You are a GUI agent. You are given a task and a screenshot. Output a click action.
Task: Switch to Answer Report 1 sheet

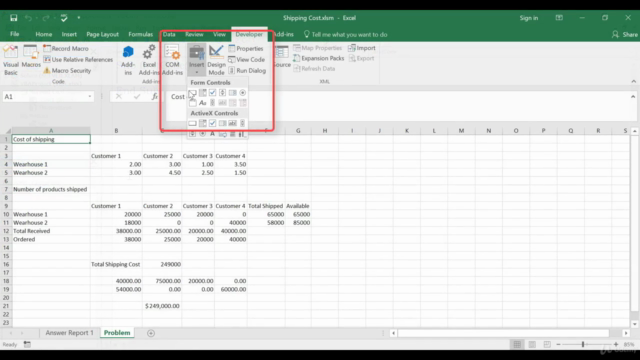click(69, 333)
